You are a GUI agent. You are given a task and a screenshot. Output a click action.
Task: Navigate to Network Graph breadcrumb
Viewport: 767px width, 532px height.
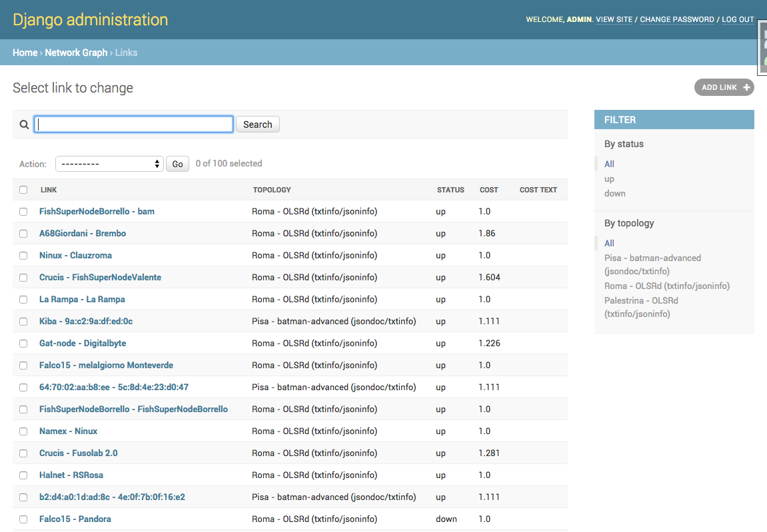[76, 52]
